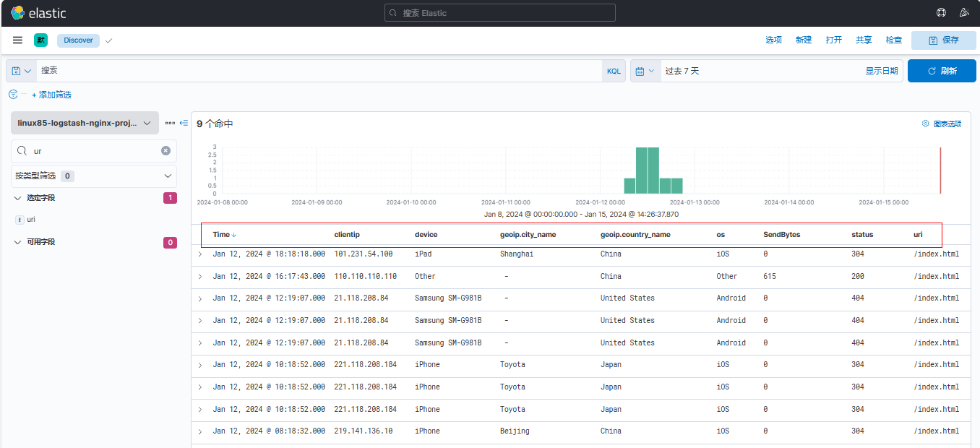Expand the first log row details
Image resolution: width=980 pixels, height=448 pixels.
point(200,254)
